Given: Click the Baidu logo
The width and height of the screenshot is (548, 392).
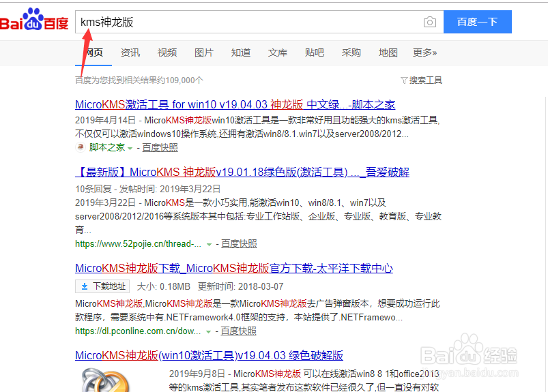Looking at the screenshot, I should (x=34, y=20).
